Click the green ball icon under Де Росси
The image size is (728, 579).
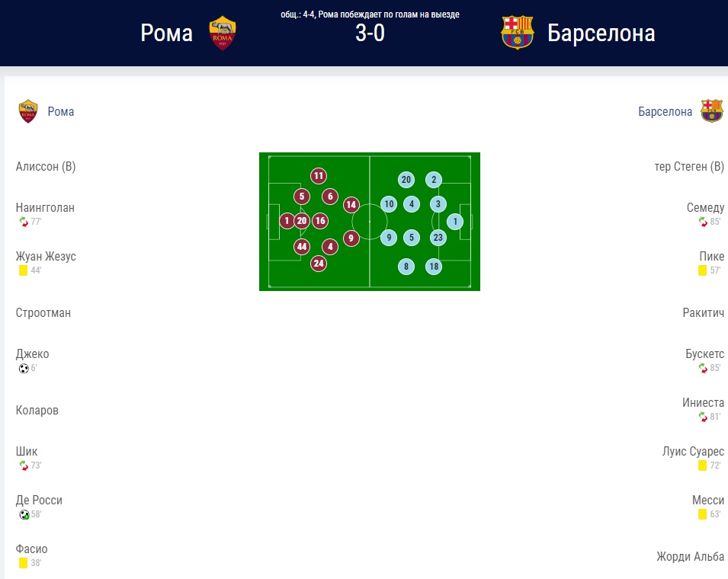(24, 514)
